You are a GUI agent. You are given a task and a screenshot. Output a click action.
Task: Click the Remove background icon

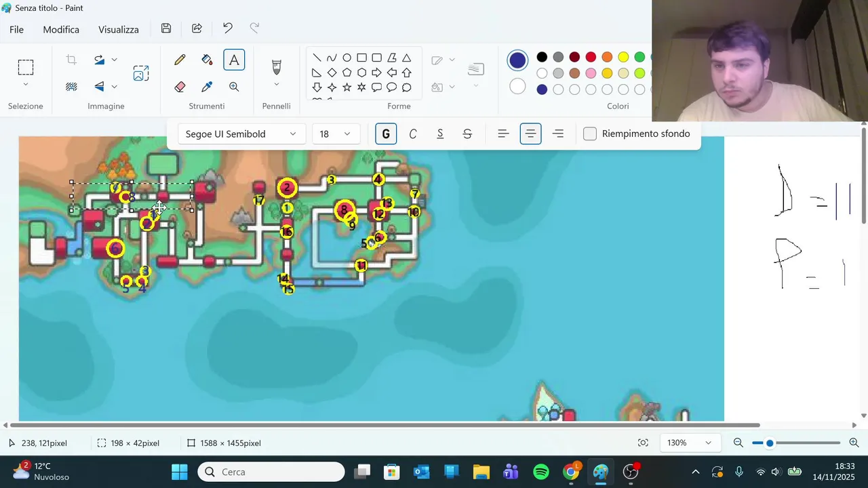71,87
